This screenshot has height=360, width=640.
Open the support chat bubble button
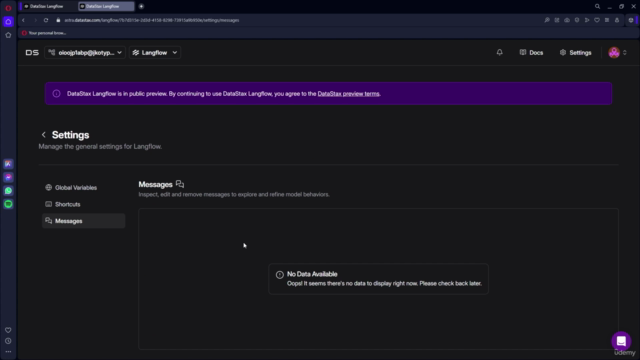621,341
